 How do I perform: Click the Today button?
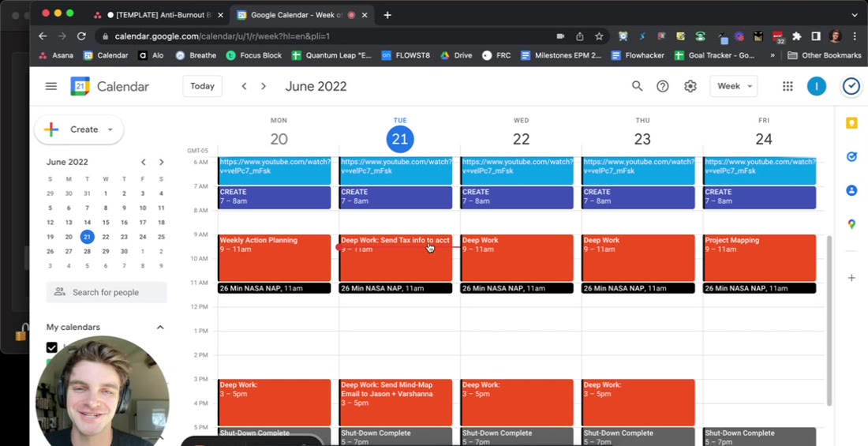[202, 86]
